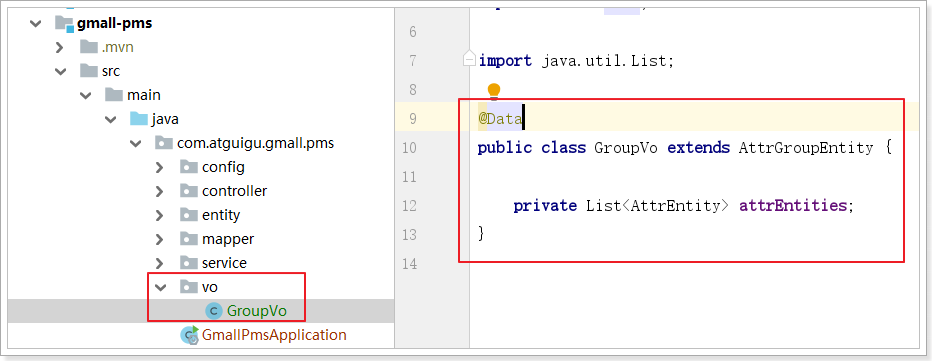The image size is (932, 361).
Task: Select the .mvn folder label
Action: click(x=117, y=47)
